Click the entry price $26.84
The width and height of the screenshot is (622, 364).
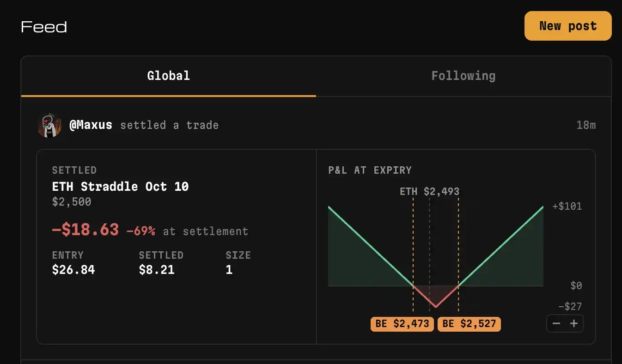pos(73,270)
